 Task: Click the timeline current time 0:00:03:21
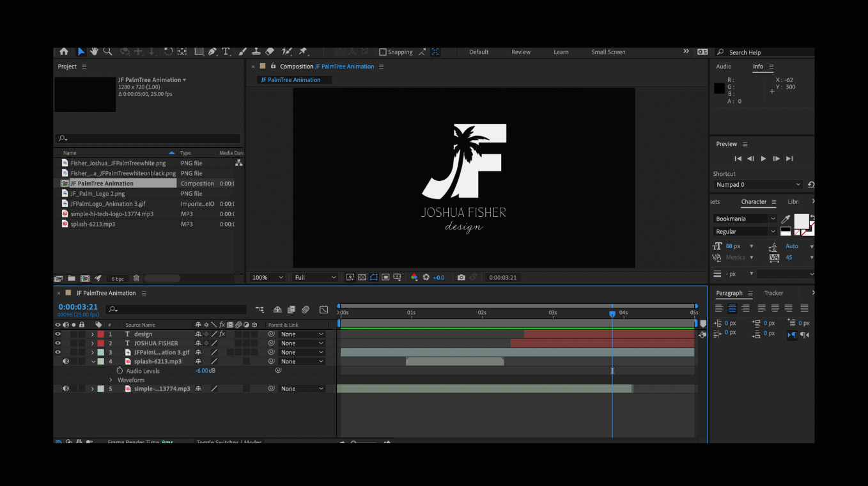[78, 307]
